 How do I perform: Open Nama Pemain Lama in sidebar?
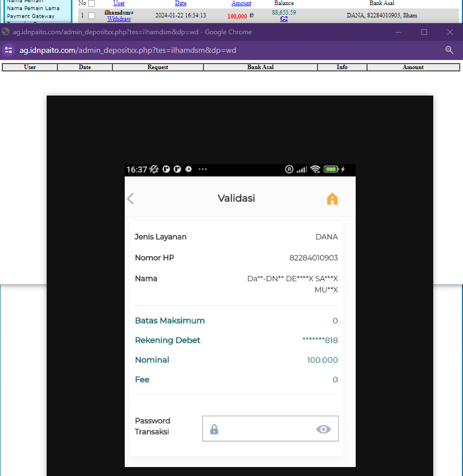33,8
